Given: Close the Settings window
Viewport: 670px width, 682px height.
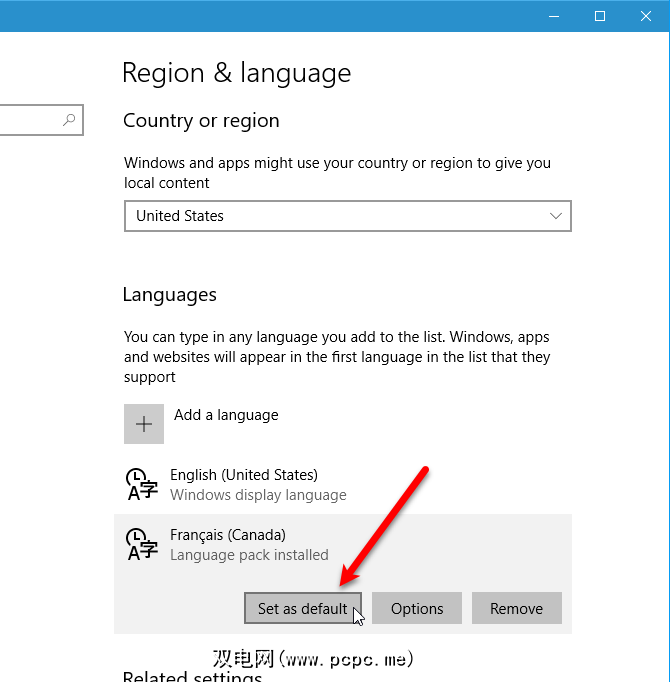Looking at the screenshot, I should [x=646, y=16].
